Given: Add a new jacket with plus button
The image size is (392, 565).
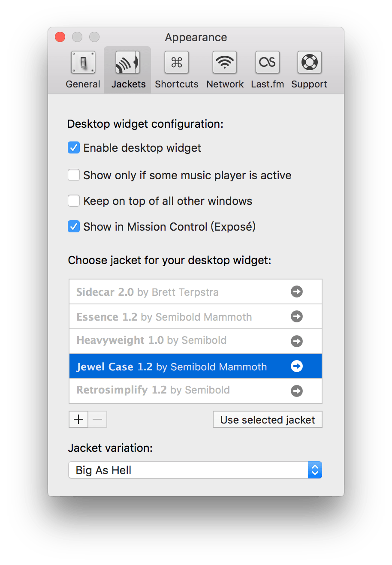Looking at the screenshot, I should pos(78,420).
